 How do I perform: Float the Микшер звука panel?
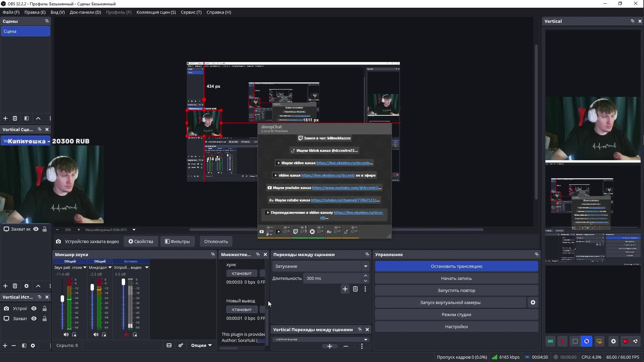pyautogui.click(x=213, y=254)
